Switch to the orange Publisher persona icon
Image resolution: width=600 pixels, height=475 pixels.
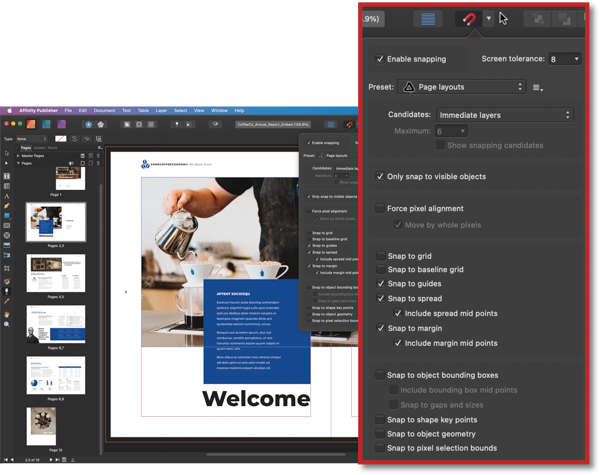tap(31, 124)
